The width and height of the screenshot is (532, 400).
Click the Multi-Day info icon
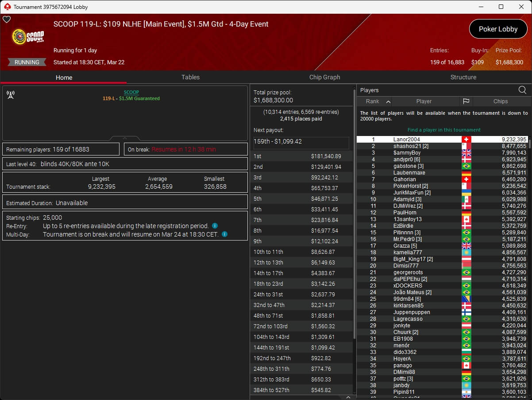224,234
